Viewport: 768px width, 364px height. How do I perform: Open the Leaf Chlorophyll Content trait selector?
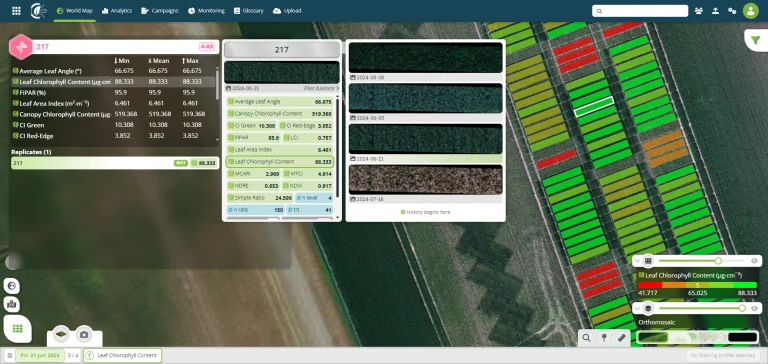click(x=122, y=356)
